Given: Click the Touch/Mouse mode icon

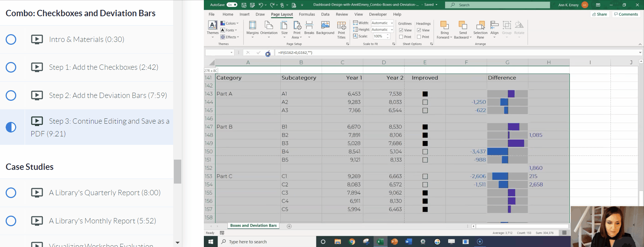Looking at the screenshot, I should point(282,5).
